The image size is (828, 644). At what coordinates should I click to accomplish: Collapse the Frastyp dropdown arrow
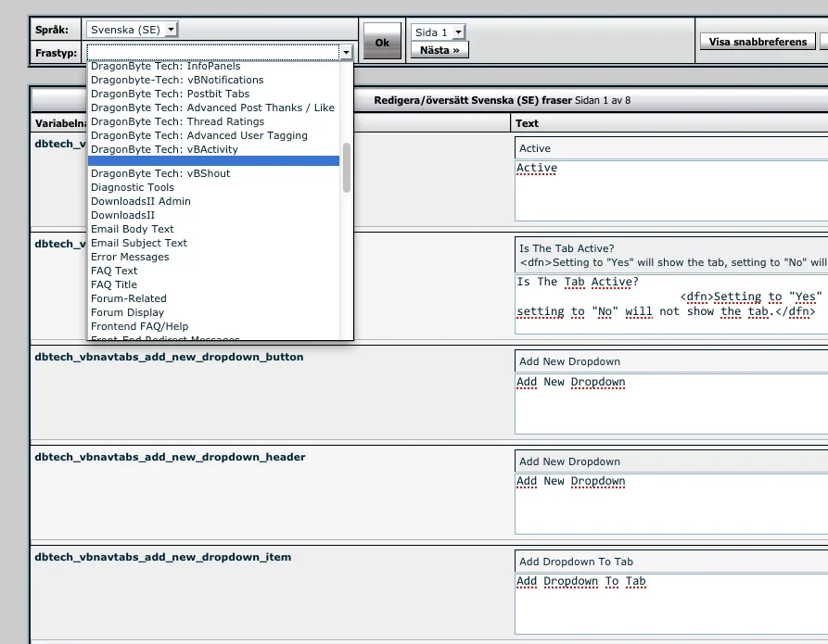[346, 52]
